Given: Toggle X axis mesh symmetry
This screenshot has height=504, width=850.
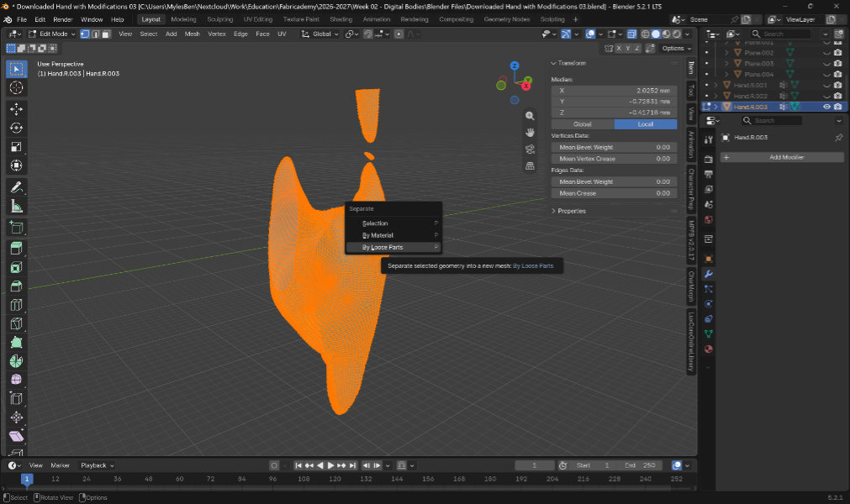Looking at the screenshot, I should [x=619, y=48].
